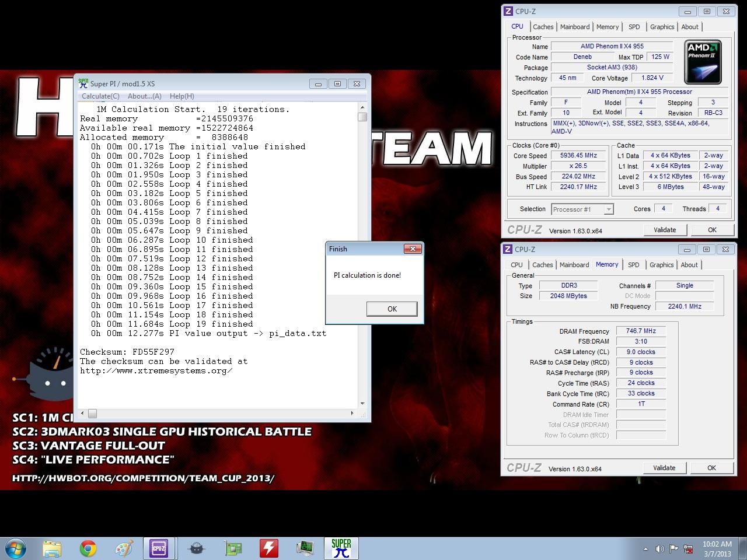Image resolution: width=747 pixels, height=560 pixels.
Task: Click the DRAM Frequency value 746.7 MHz
Action: point(641,331)
